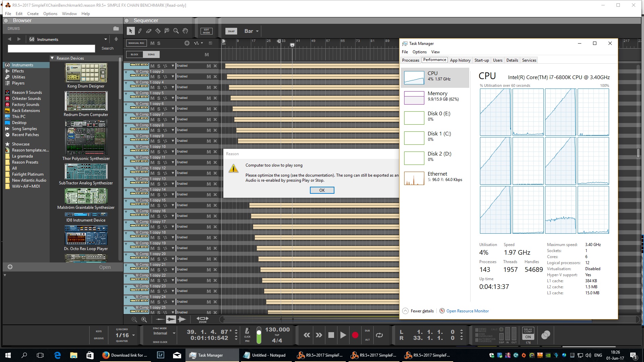Click the Fast Forward transport button
The height and width of the screenshot is (362, 644).
pos(319,335)
